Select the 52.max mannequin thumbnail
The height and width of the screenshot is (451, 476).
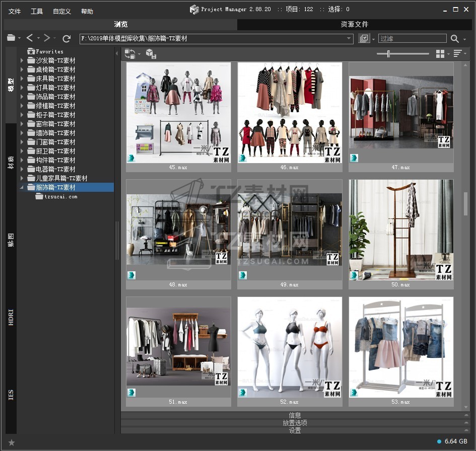(290, 347)
